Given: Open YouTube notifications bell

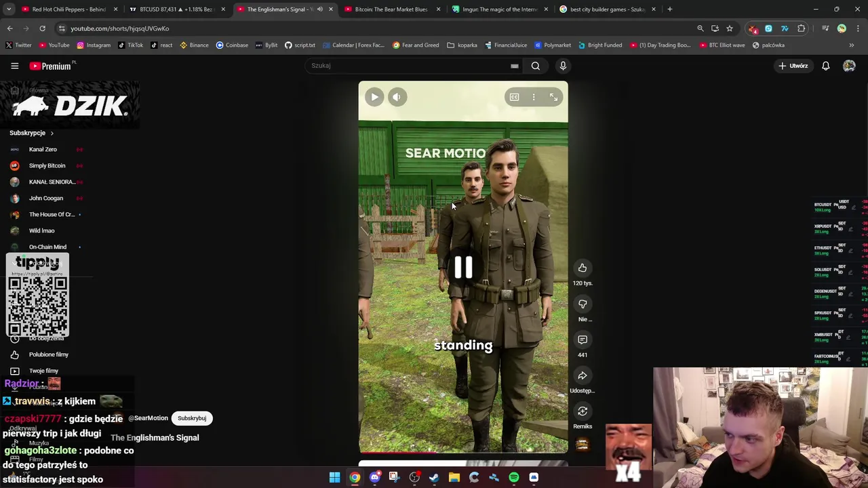Looking at the screenshot, I should pos(826,66).
